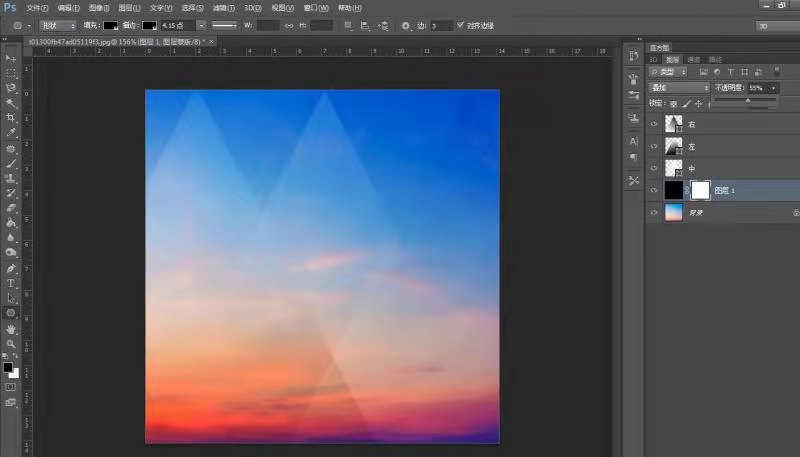Hide the 左 layer
The image size is (800, 457).
[654, 146]
